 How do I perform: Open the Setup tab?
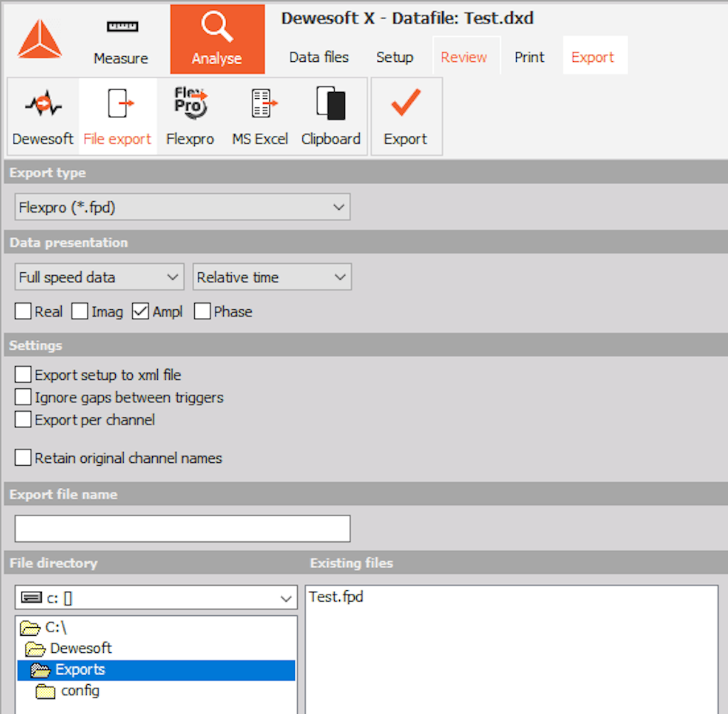[x=395, y=57]
